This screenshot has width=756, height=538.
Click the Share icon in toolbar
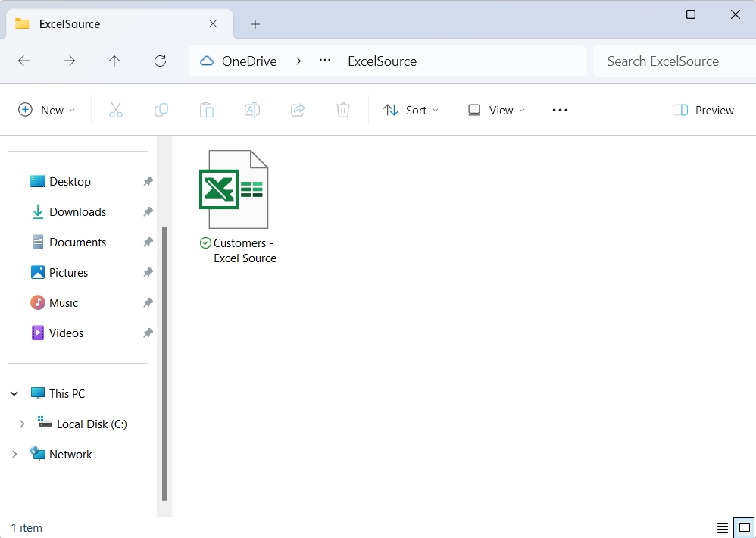(x=298, y=111)
